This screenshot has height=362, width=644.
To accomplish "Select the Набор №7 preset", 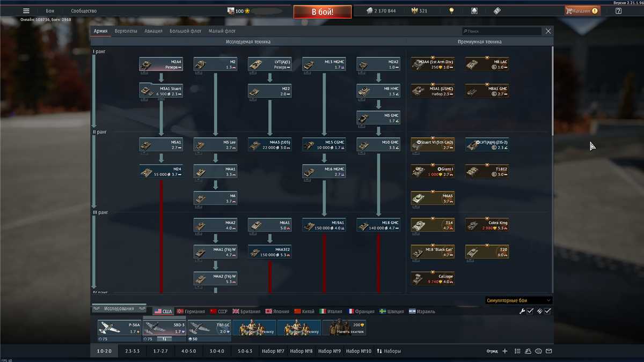I will point(273,351).
